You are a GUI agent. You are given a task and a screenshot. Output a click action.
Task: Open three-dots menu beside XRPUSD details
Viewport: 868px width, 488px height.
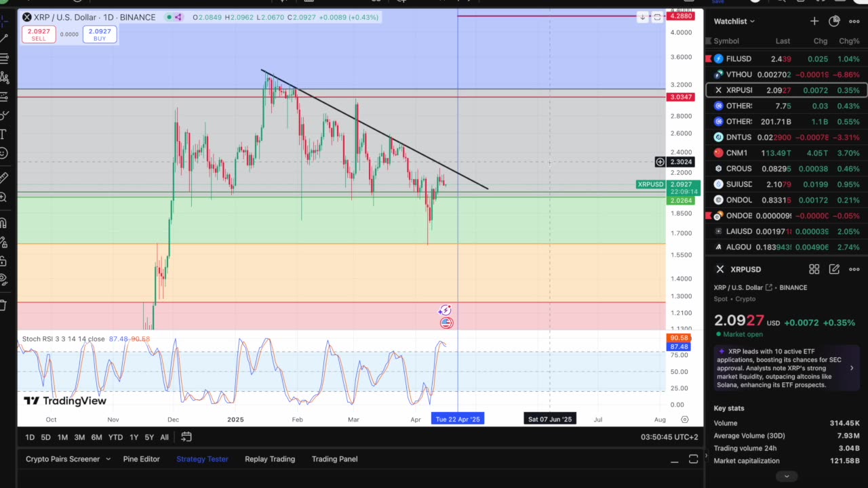point(854,269)
